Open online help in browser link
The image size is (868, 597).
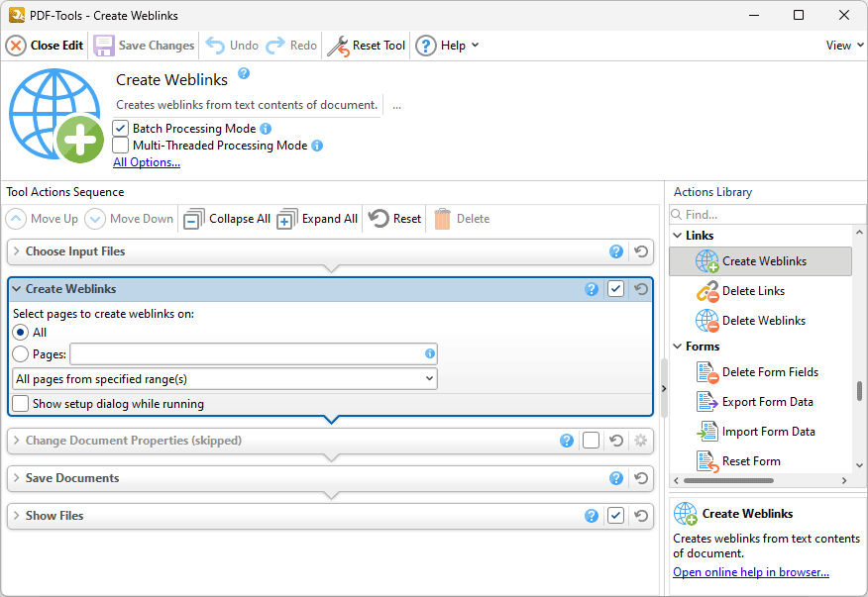(x=751, y=572)
